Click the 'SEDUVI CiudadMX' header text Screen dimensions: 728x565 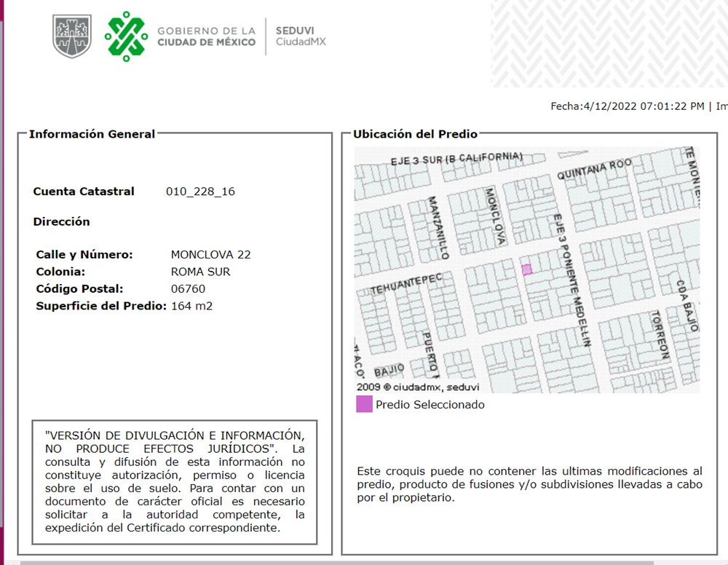(x=301, y=36)
